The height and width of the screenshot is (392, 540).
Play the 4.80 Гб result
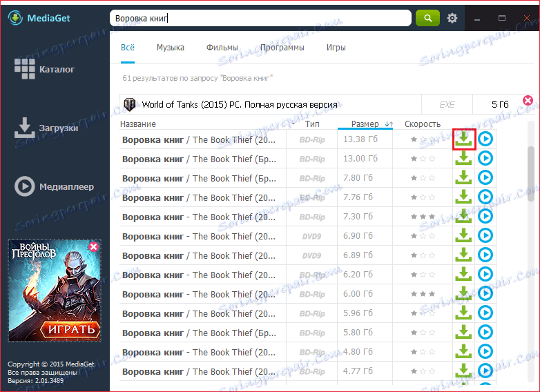click(485, 351)
